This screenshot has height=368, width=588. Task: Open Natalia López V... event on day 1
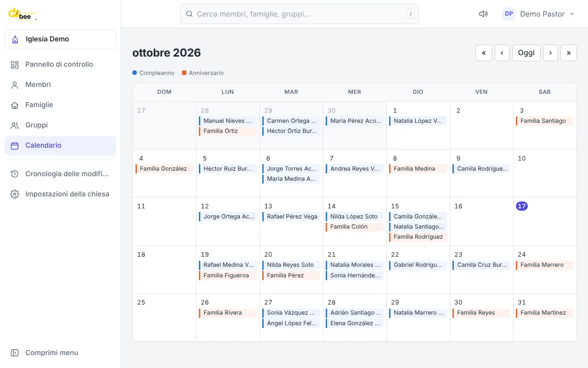click(418, 121)
